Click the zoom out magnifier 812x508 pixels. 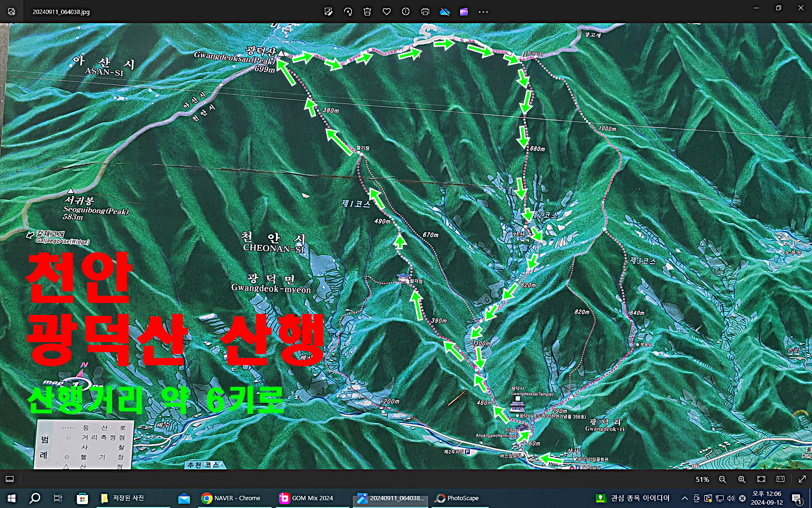(x=723, y=479)
